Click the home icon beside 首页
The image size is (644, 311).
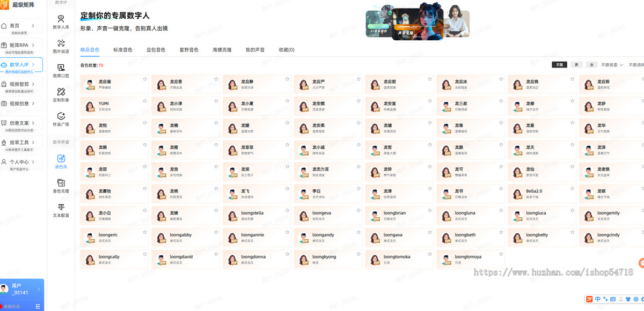pyautogui.click(x=4, y=26)
